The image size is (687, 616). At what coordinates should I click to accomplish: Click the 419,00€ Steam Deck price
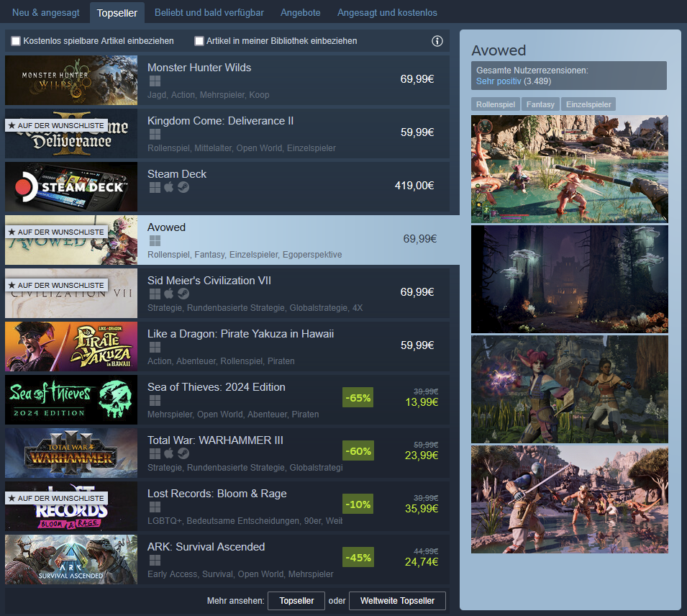click(414, 186)
